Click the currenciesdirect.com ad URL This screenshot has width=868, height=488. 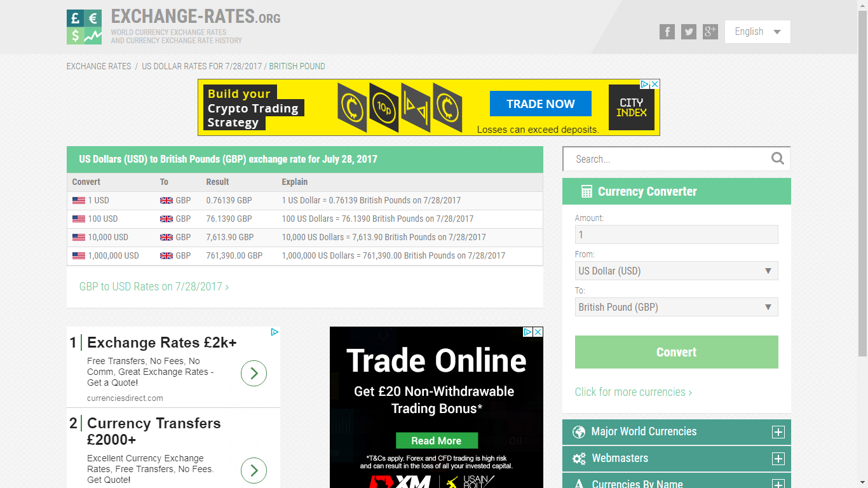[x=125, y=398]
